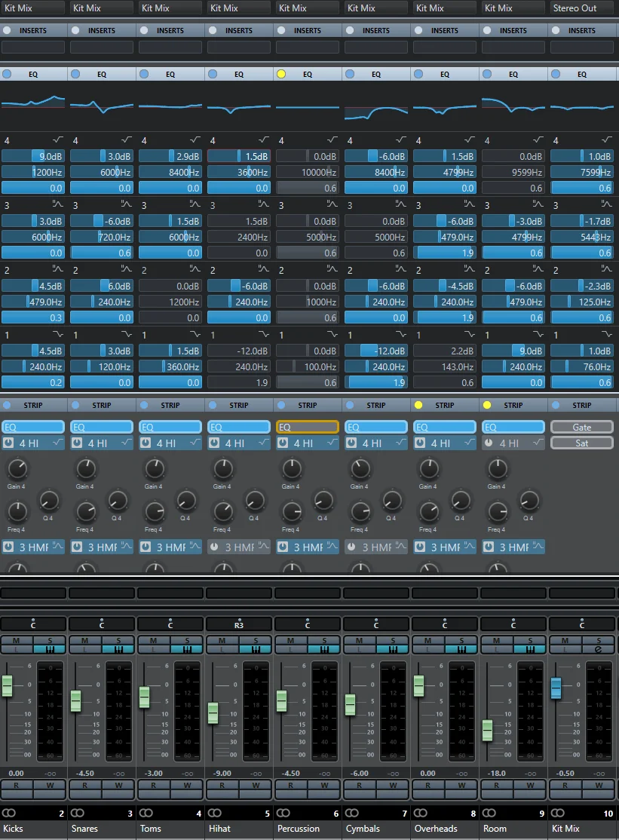
Task: Click the blue Kit Mix volume fader
Action: click(x=556, y=688)
